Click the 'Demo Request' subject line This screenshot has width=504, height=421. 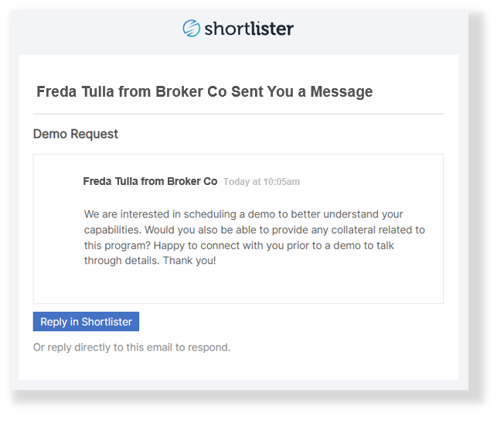point(76,134)
